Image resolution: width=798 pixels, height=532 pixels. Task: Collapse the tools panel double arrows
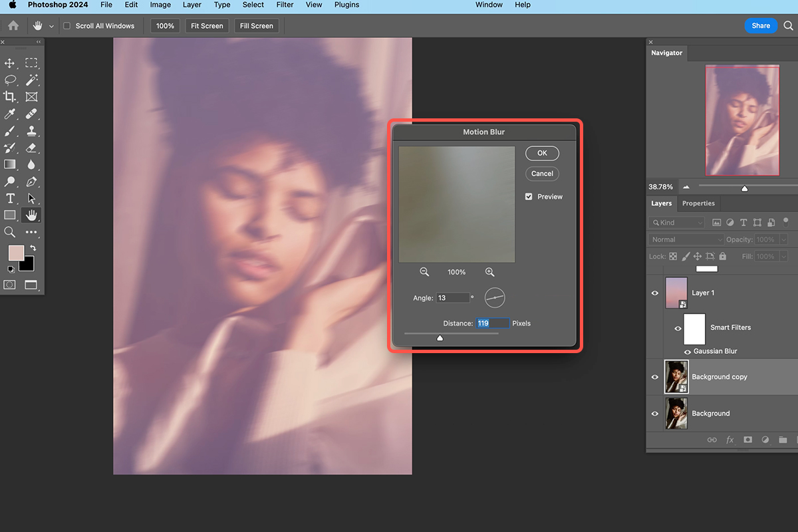tap(39, 42)
